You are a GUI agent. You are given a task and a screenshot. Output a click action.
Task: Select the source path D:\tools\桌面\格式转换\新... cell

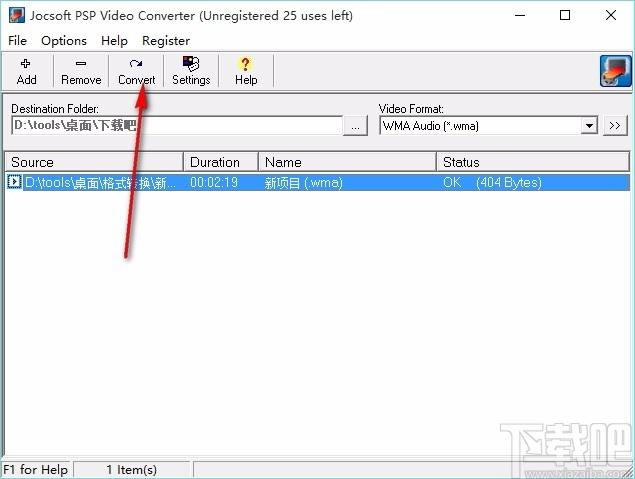[100, 182]
